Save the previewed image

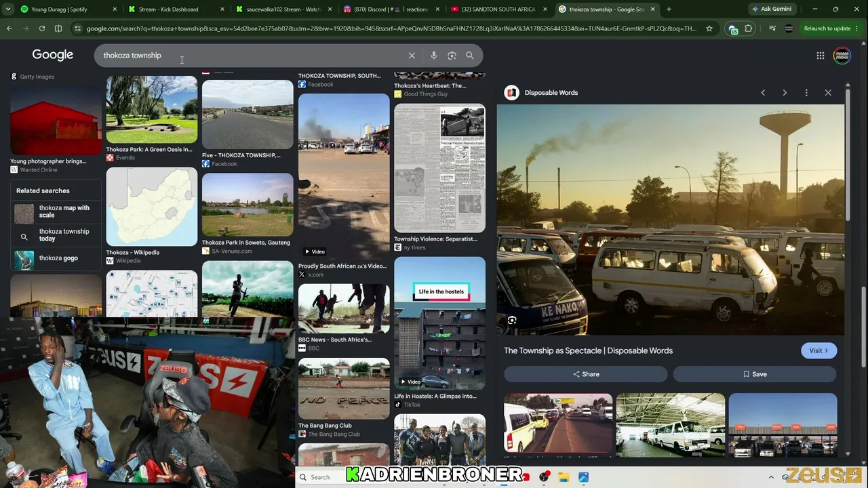[755, 374]
